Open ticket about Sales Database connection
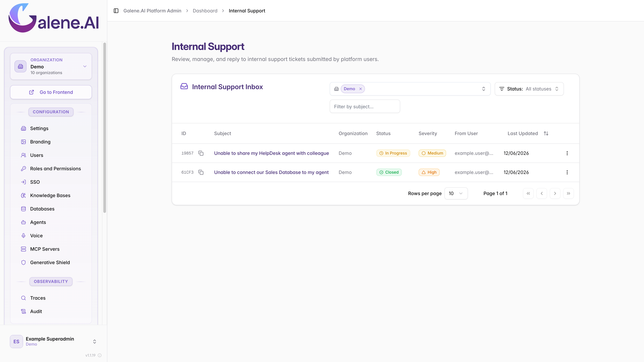644x362 pixels. (x=271, y=172)
